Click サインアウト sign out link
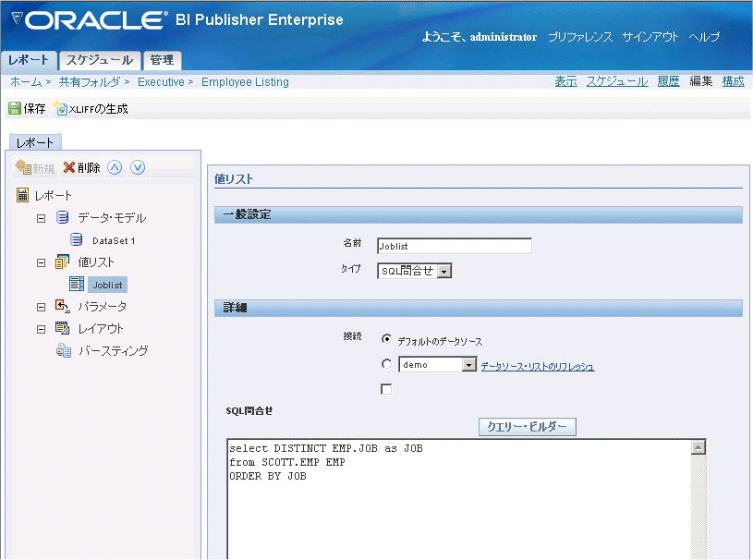The width and height of the screenshot is (753, 560). tap(650, 37)
